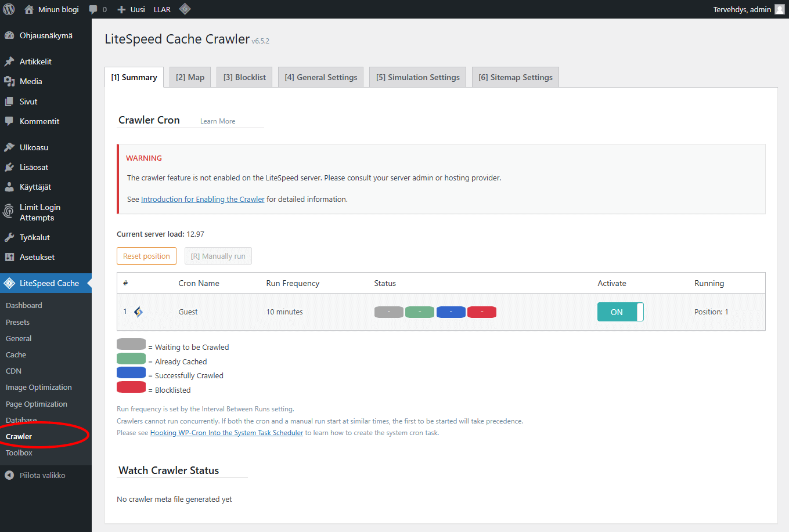
Task: Click the Guest cron name cell
Action: (x=188, y=312)
